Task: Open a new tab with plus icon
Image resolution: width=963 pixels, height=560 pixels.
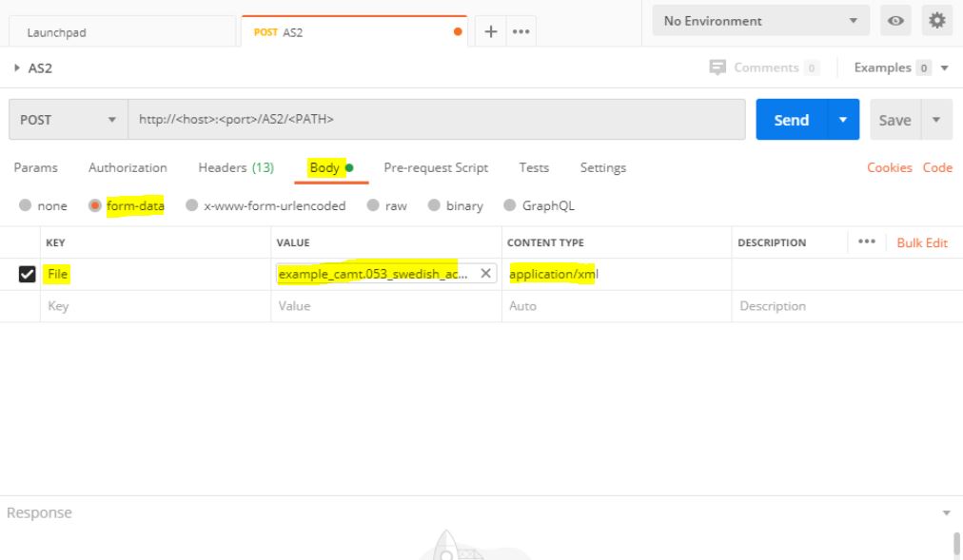Action: tap(491, 31)
